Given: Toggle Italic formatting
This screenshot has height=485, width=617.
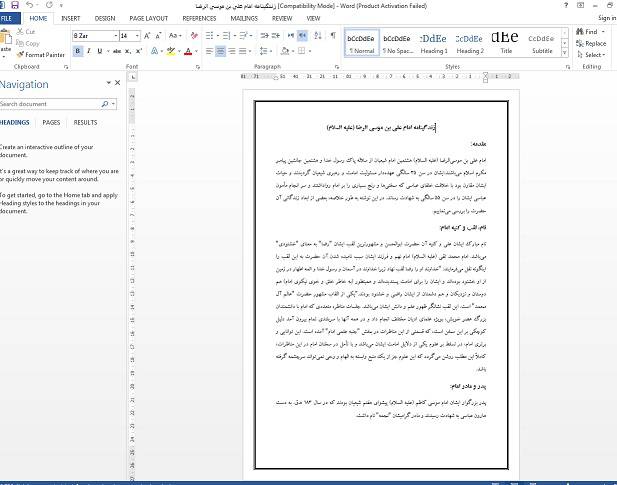Looking at the screenshot, I should click(x=89, y=51).
